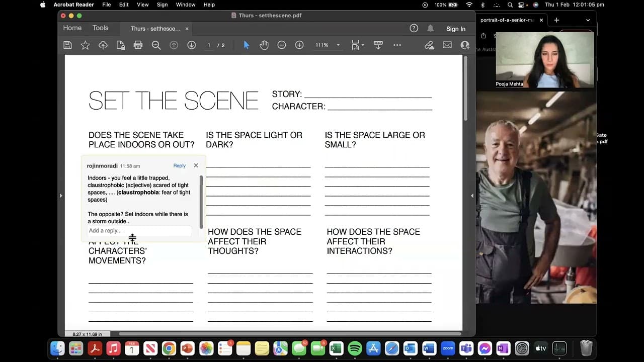
Task: Open Google Chrome from the Dock
Action: (169, 348)
